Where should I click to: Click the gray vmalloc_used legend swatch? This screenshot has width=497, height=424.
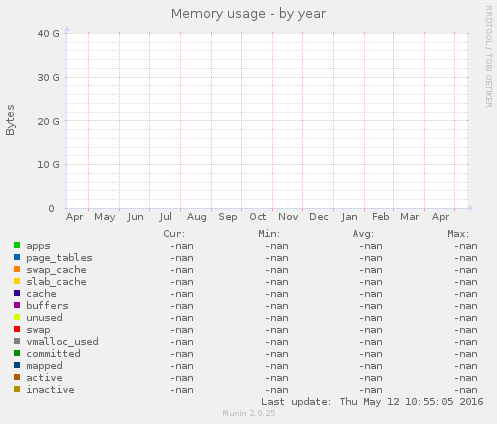[x=17, y=341]
